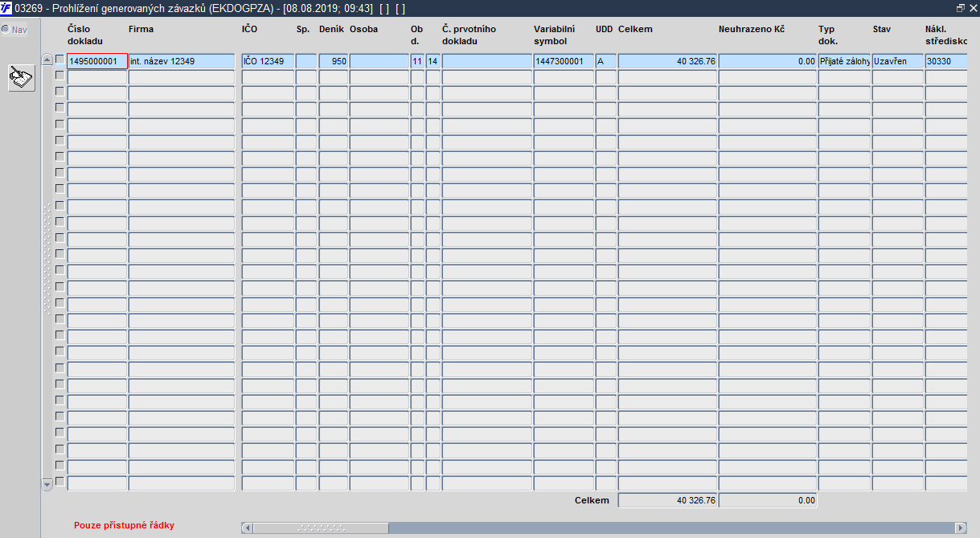Click the first-row Celkem amount 40 326.76
This screenshot has width=980, height=538.
click(667, 61)
